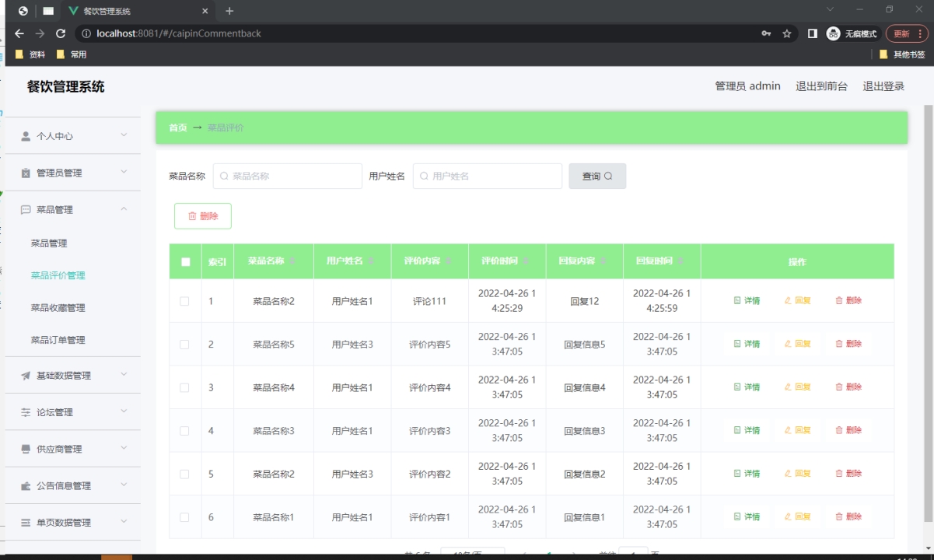Click 退出登录 in the header
Screen dimensions: 934x560
tap(883, 86)
